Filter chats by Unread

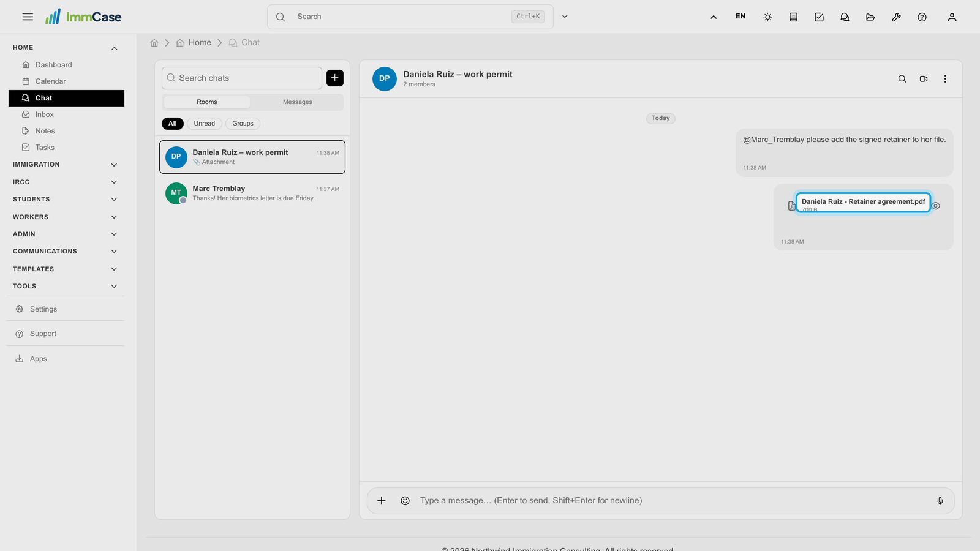coord(205,124)
